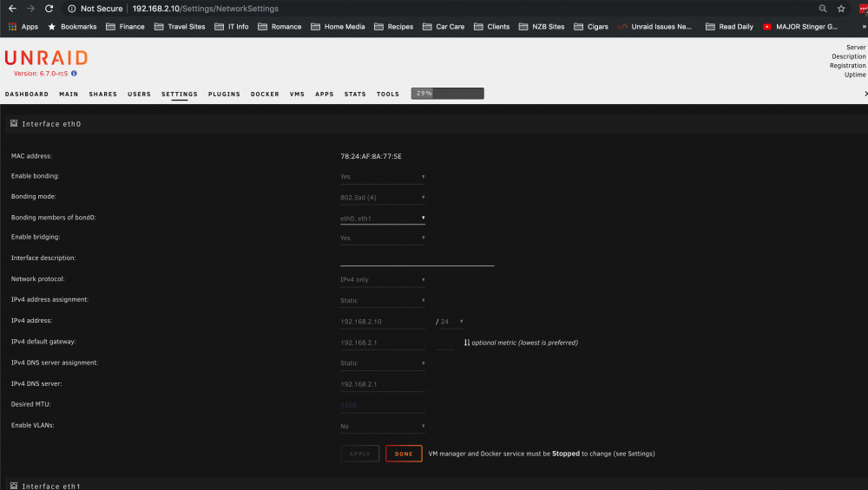This screenshot has height=490, width=868.
Task: Click the optional gateway metric field
Action: tap(445, 343)
